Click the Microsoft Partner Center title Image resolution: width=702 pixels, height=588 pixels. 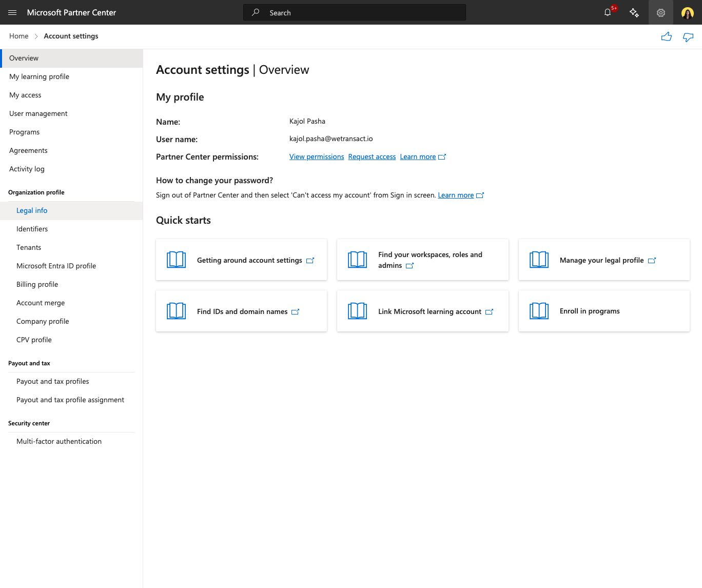click(x=71, y=12)
